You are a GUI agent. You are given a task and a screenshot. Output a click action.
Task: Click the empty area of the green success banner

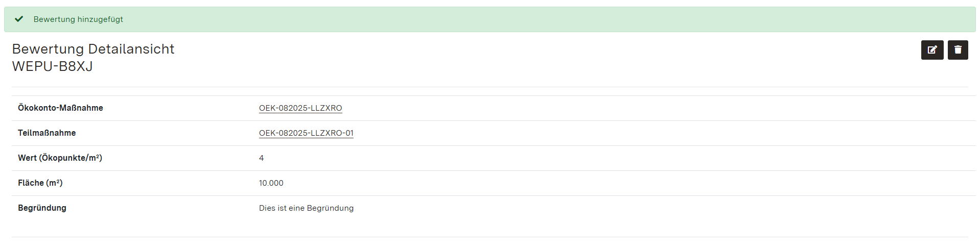click(511, 19)
